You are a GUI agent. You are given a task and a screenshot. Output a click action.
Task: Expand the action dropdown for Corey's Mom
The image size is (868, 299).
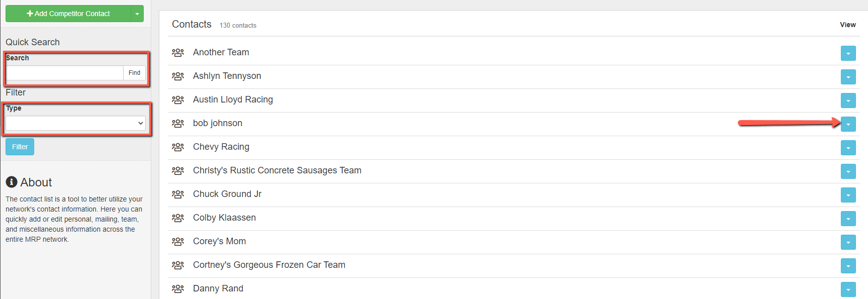(848, 242)
